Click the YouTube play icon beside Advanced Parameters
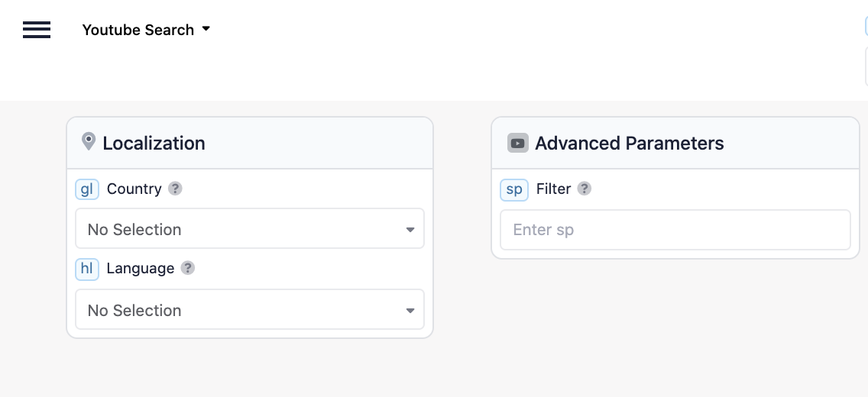This screenshot has height=397, width=868. [x=517, y=144]
